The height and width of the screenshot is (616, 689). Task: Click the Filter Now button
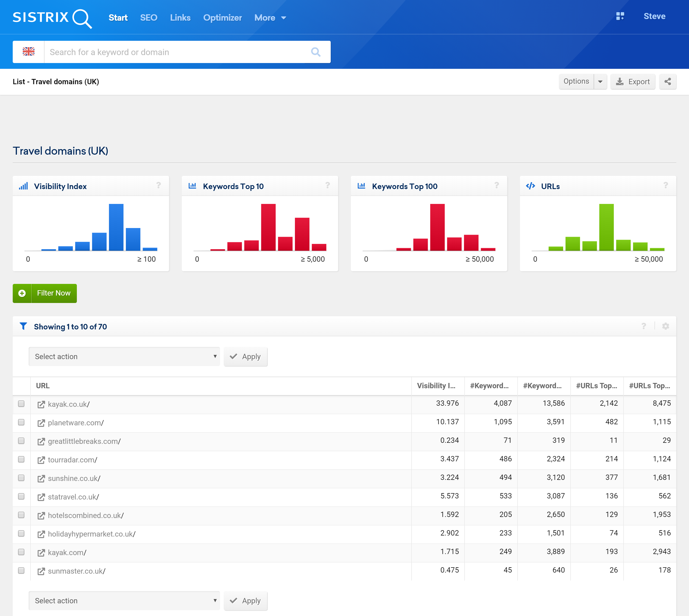[x=45, y=293]
